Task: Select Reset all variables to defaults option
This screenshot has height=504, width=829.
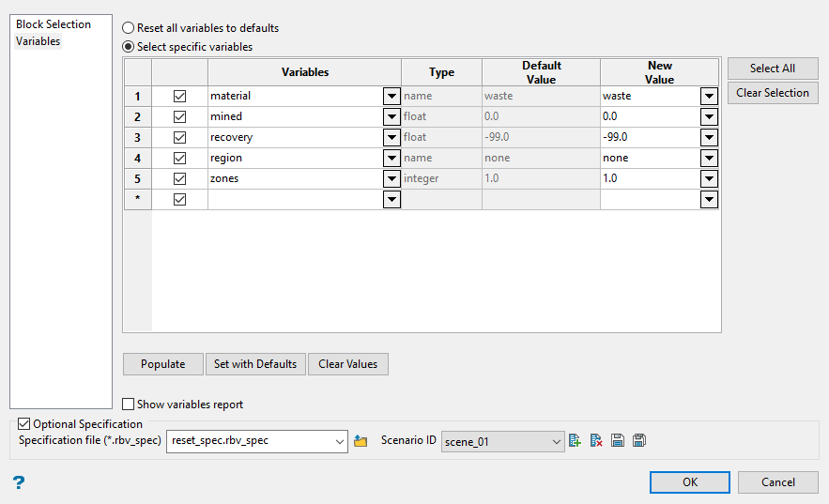Action: [129, 28]
